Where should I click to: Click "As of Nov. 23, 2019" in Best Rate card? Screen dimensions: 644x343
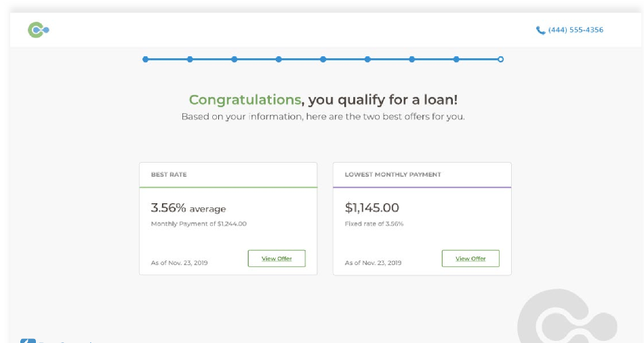(179, 263)
